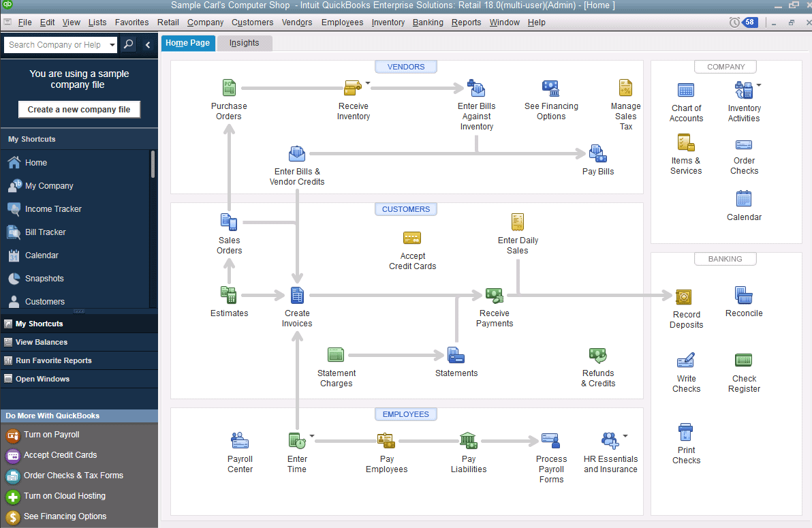Open Turn on Cloud Hosting link
This screenshot has width=812, height=528.
click(64, 496)
